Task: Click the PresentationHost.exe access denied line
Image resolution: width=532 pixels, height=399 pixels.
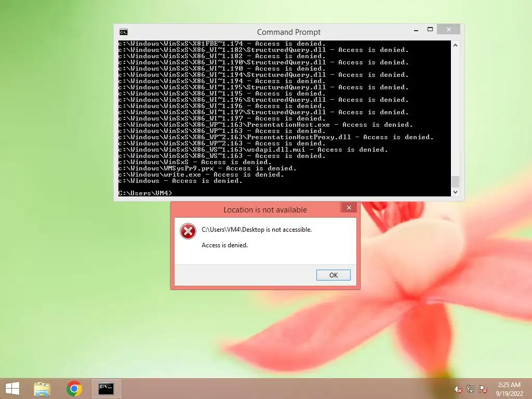Action: coord(265,125)
